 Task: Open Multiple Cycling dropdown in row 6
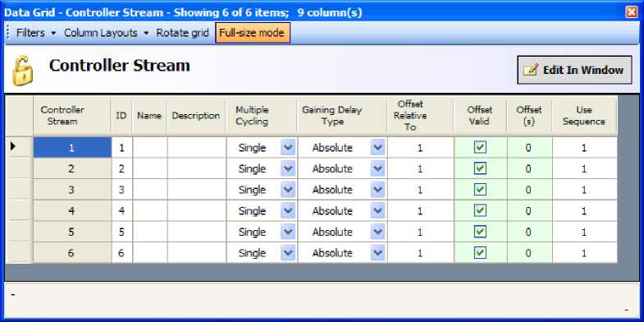coord(288,252)
